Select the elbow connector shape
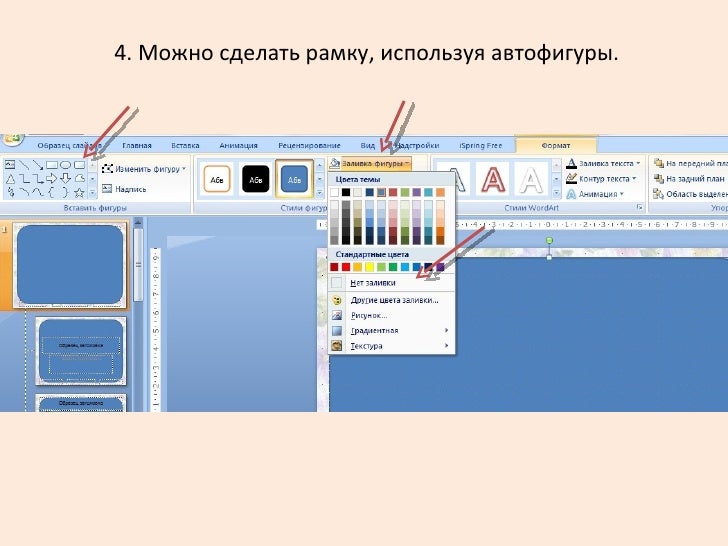Image resolution: width=728 pixels, height=546 pixels. [x=24, y=178]
